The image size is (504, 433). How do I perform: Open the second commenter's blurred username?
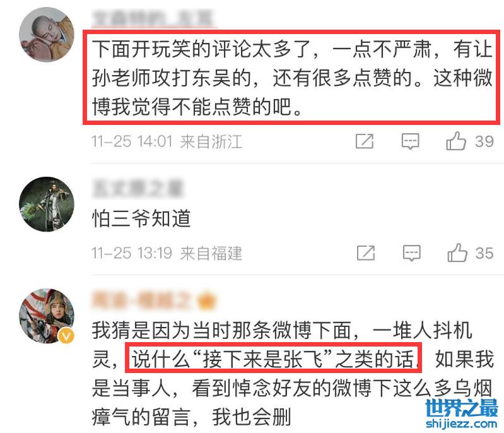pyautogui.click(x=138, y=188)
